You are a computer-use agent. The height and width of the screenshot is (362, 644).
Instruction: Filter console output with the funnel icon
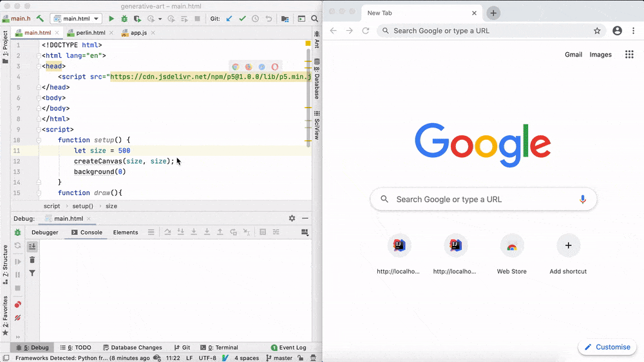(32, 273)
